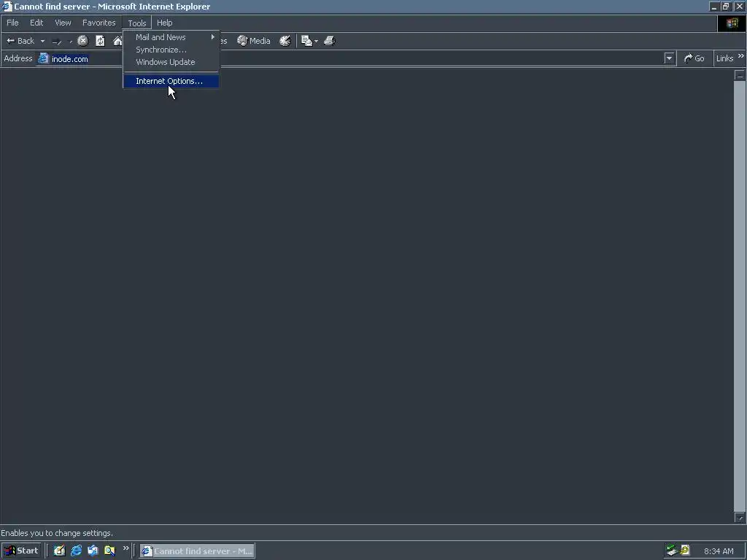Image resolution: width=747 pixels, height=560 pixels.
Task: Stop loading with the Stop icon
Action: [83, 41]
